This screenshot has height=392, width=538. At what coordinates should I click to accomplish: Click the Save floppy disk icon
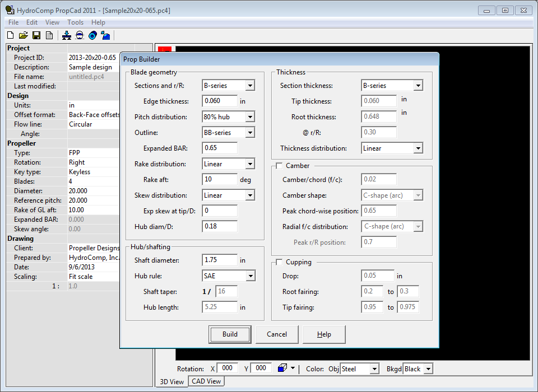click(x=36, y=35)
